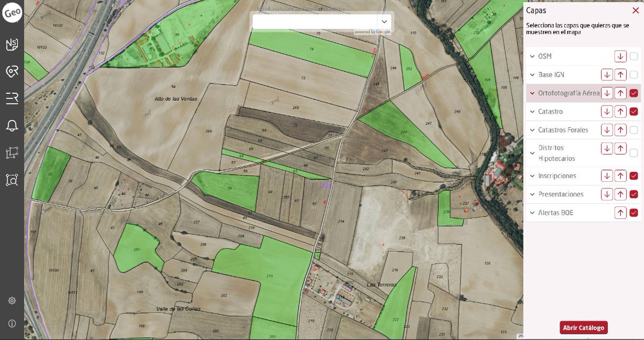Click the 'Capas' panel title
This screenshot has width=644, height=340.
tap(536, 10)
